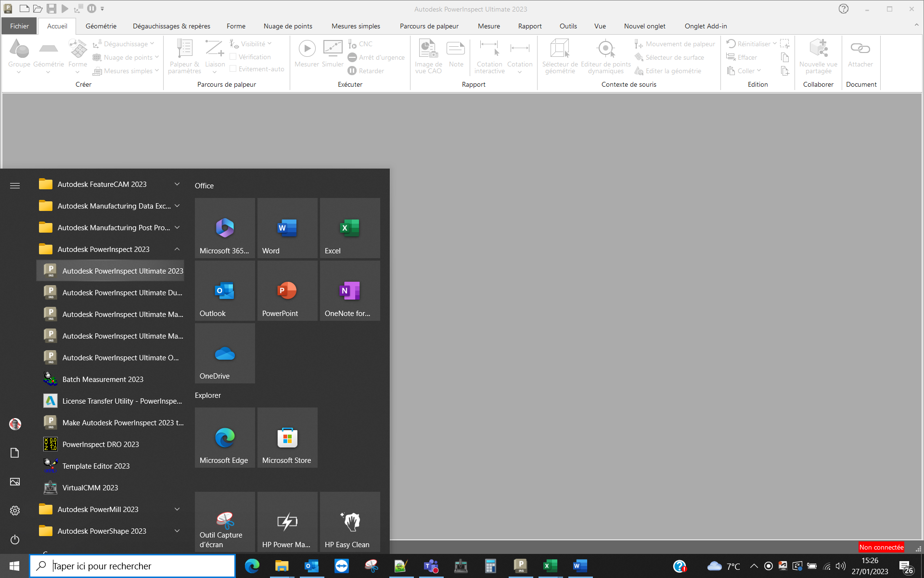Switch to Dégauchissages & repères tab

click(171, 26)
